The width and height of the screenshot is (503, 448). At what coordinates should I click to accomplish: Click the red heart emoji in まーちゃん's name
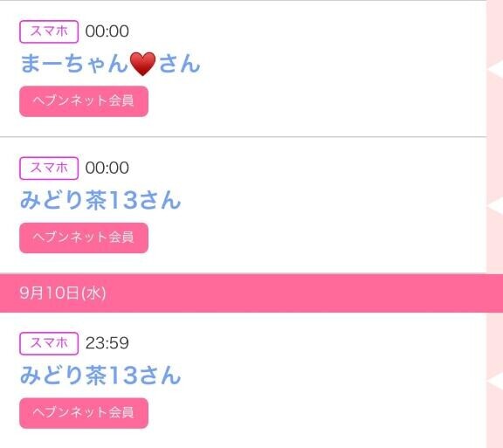click(142, 64)
